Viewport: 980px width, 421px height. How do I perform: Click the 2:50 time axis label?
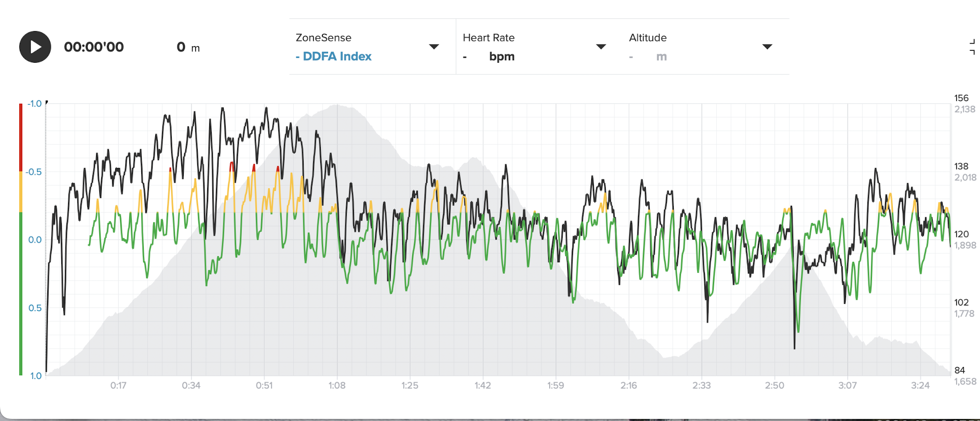(x=774, y=385)
